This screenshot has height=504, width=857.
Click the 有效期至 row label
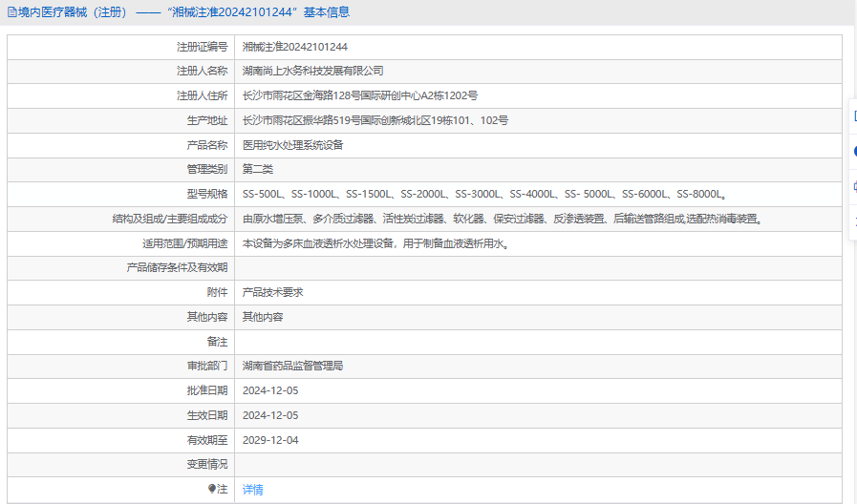(x=207, y=439)
